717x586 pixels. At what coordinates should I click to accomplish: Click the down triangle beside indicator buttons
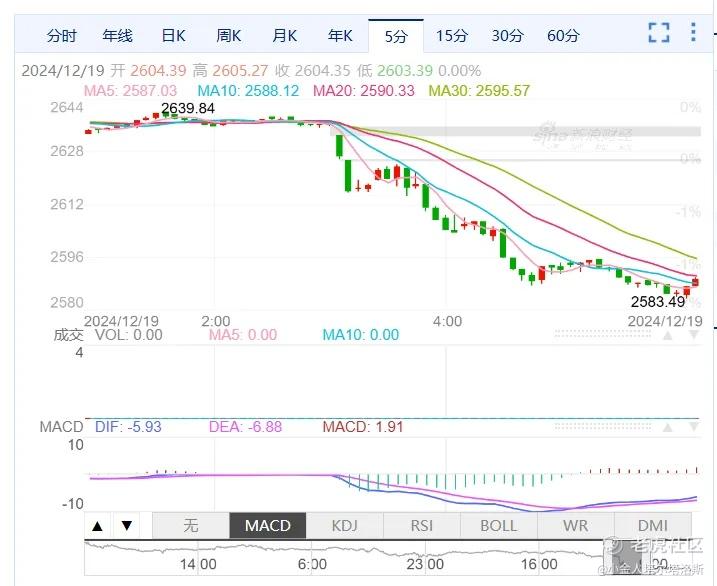tap(127, 526)
